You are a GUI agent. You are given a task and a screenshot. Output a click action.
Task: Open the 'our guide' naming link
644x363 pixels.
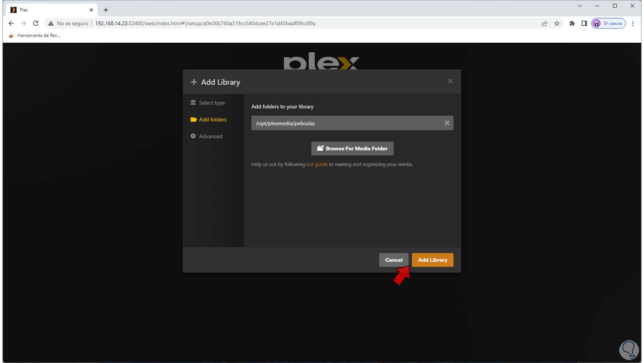click(x=317, y=164)
